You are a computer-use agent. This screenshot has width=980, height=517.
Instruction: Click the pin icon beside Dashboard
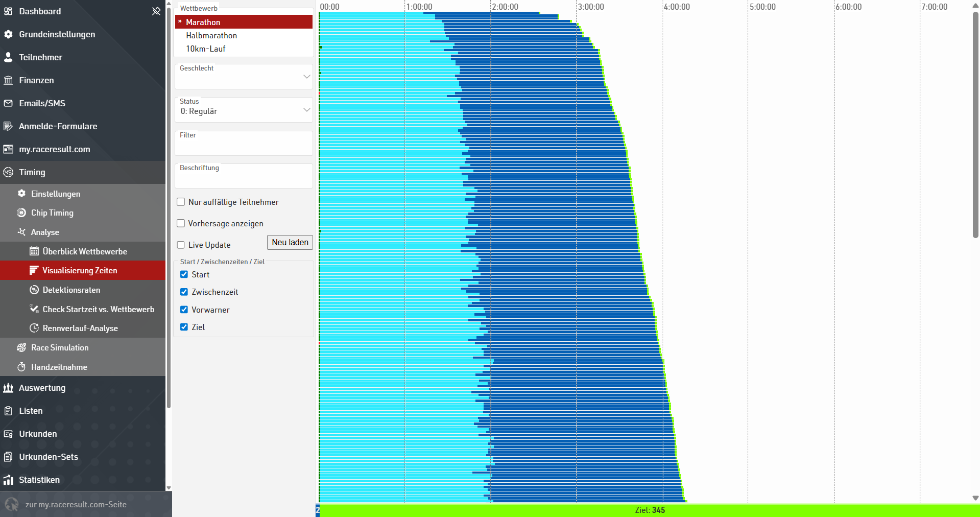[x=156, y=11]
